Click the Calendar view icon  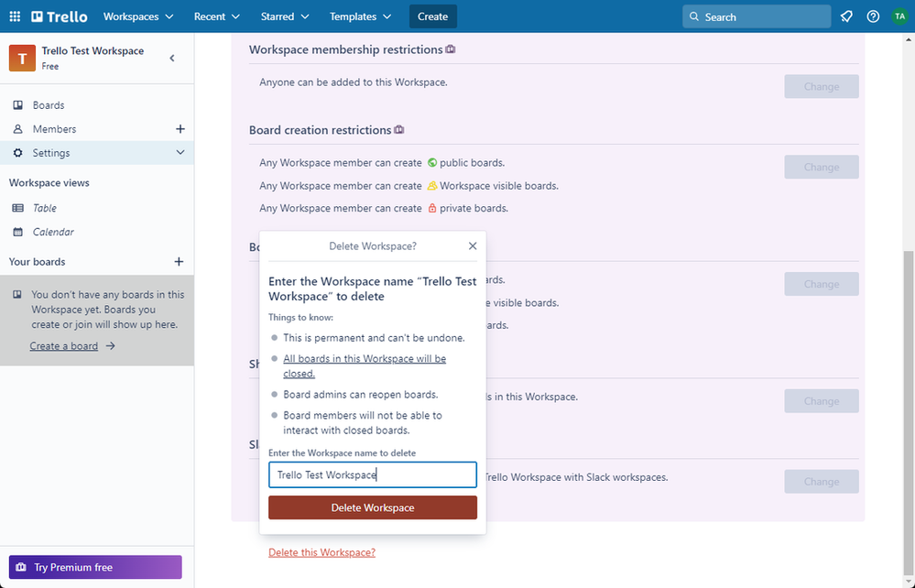[18, 232]
